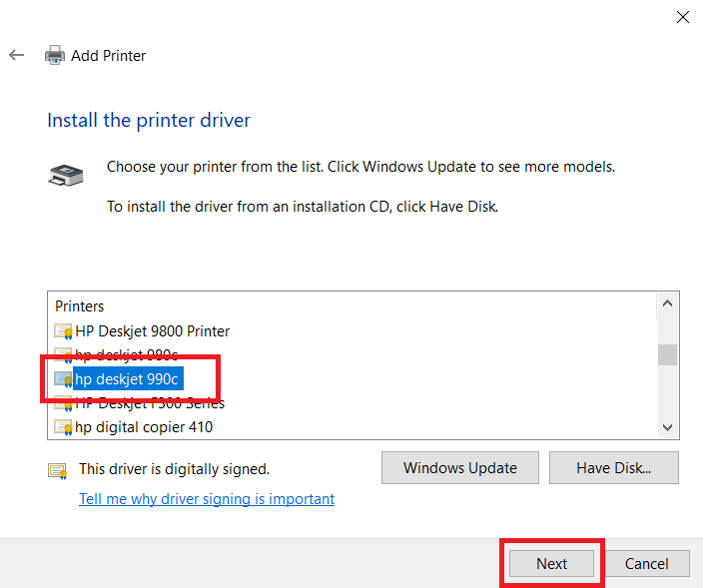
Task: Select hp digital copier 410 entry
Action: 144,427
